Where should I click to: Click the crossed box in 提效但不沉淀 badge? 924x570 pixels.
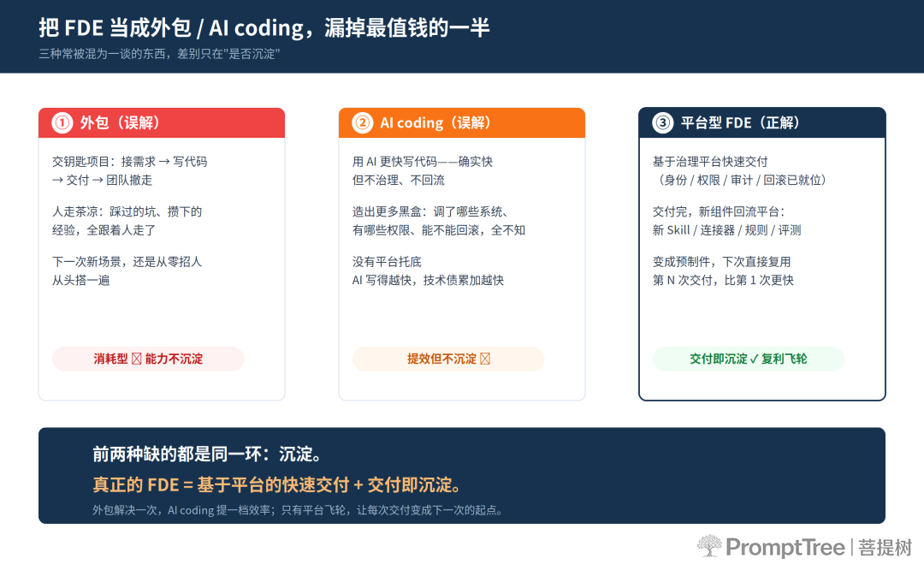[x=485, y=359]
